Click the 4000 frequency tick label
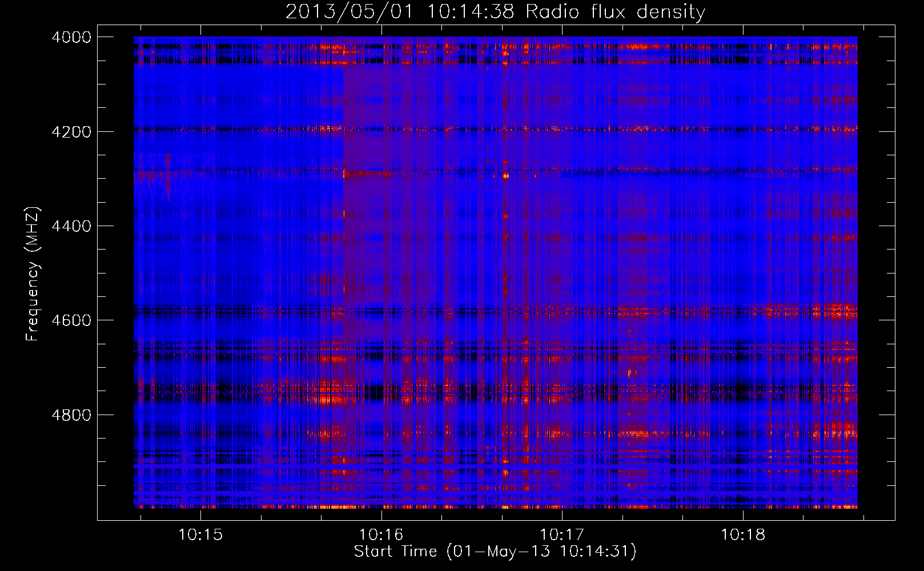This screenshot has height=571, width=924. click(71, 37)
